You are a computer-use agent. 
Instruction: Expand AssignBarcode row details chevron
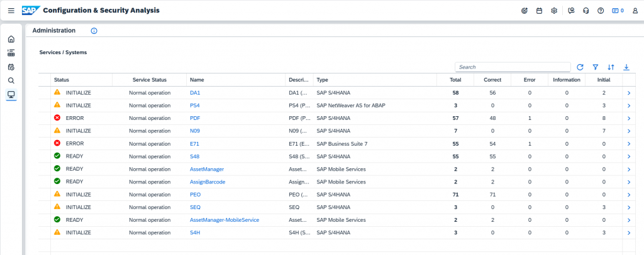pyautogui.click(x=629, y=182)
